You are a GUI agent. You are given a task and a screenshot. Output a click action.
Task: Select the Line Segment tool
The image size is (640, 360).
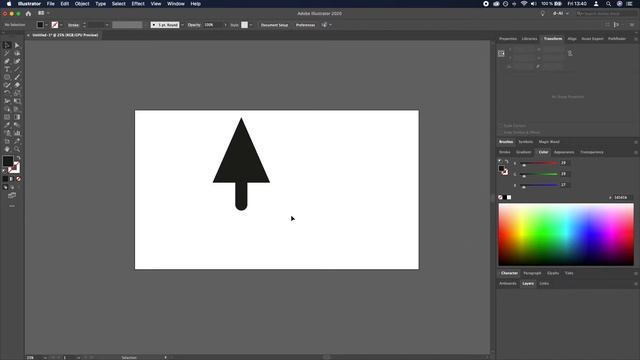coord(17,69)
